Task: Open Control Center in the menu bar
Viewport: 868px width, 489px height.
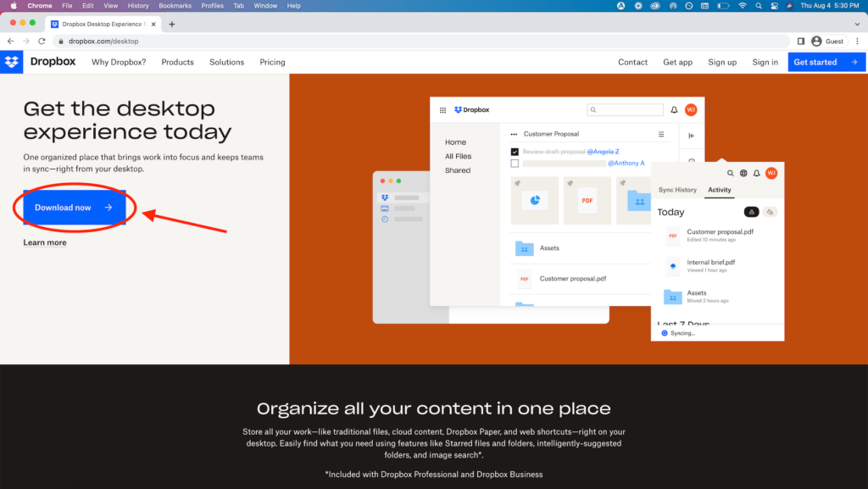Action: click(774, 6)
